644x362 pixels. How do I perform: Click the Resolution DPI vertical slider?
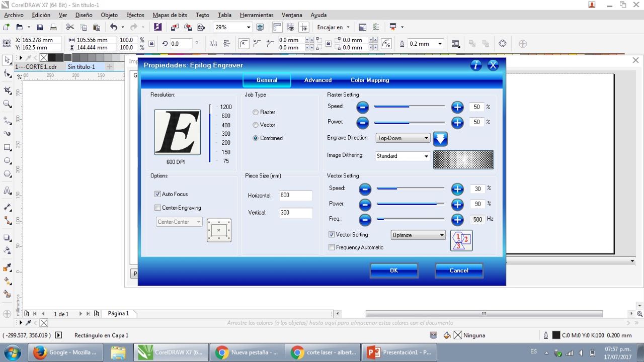click(x=210, y=133)
